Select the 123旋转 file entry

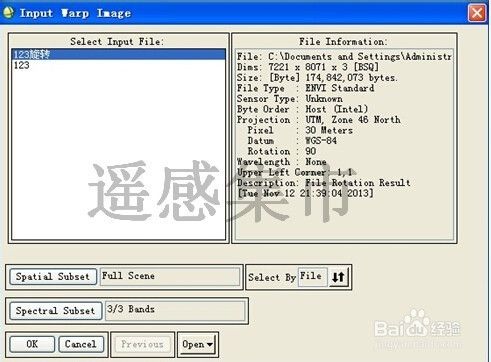click(118, 54)
